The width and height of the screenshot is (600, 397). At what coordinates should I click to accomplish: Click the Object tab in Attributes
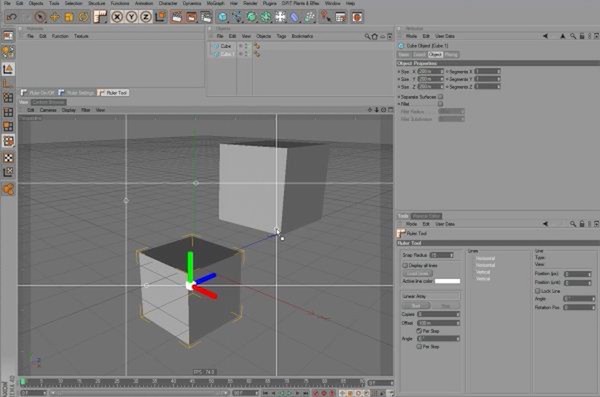(x=435, y=55)
